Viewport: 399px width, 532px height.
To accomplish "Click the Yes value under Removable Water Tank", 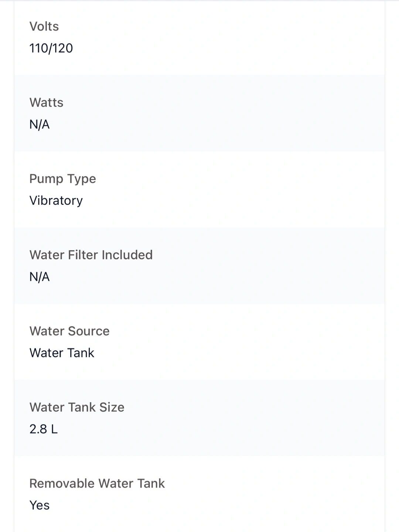I will pos(40,505).
